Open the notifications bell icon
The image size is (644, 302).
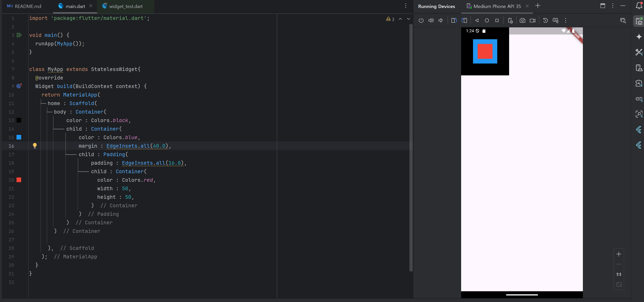coord(639,6)
